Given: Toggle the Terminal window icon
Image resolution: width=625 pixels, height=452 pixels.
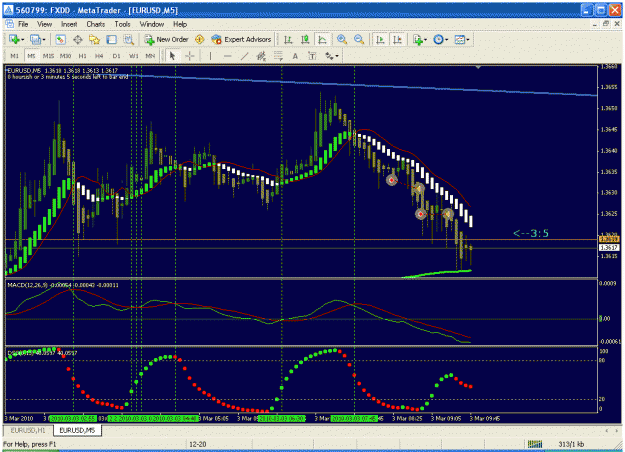Looking at the screenshot, I should click(112, 39).
